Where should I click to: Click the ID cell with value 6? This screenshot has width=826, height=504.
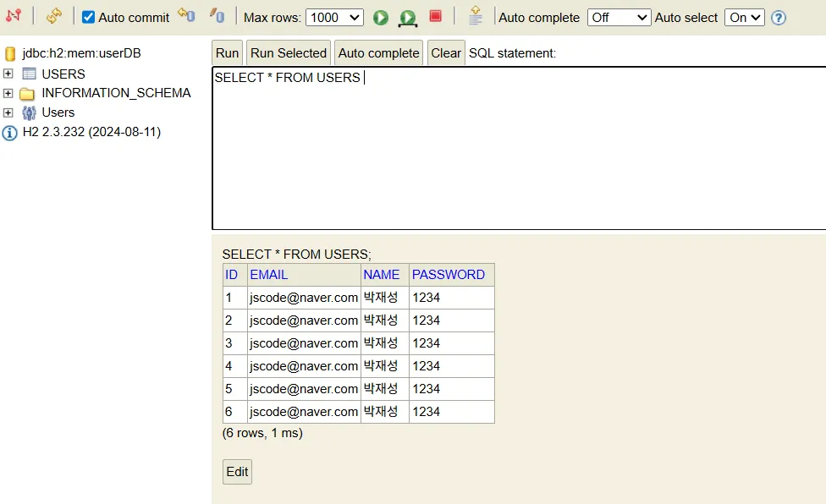[235, 412]
